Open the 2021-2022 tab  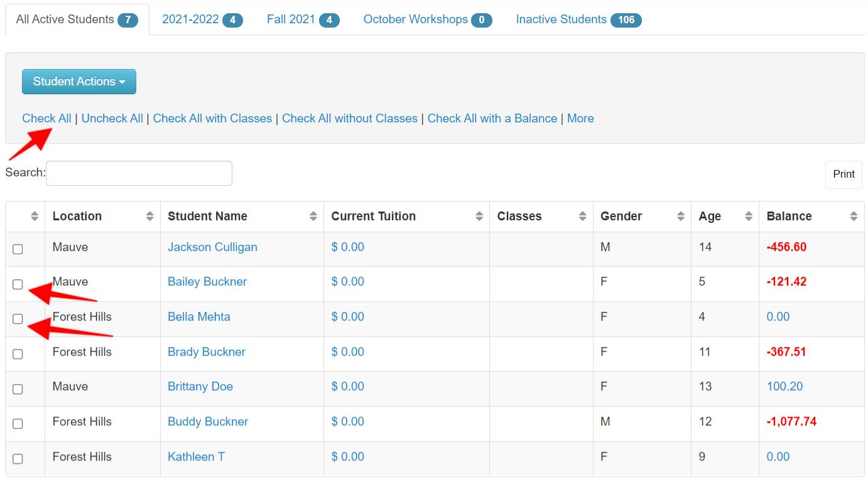pos(202,19)
